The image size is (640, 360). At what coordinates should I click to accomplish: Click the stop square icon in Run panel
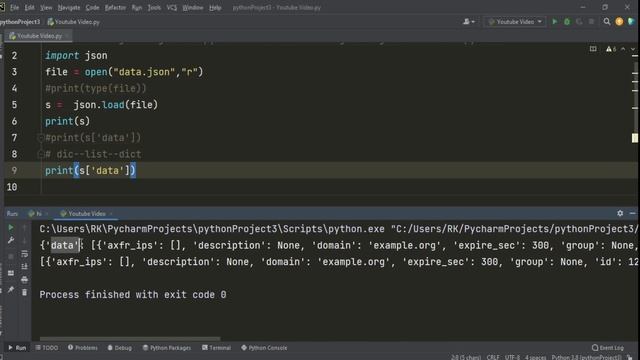point(11,256)
